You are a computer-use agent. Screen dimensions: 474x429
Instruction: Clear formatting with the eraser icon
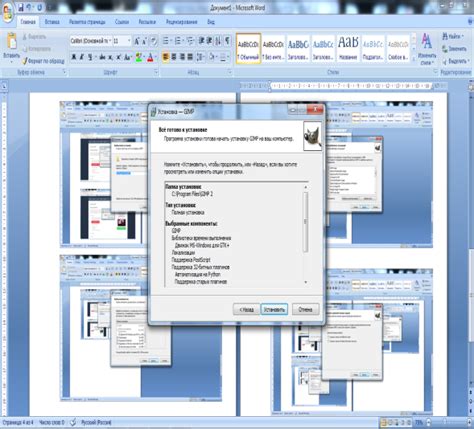[x=153, y=41]
